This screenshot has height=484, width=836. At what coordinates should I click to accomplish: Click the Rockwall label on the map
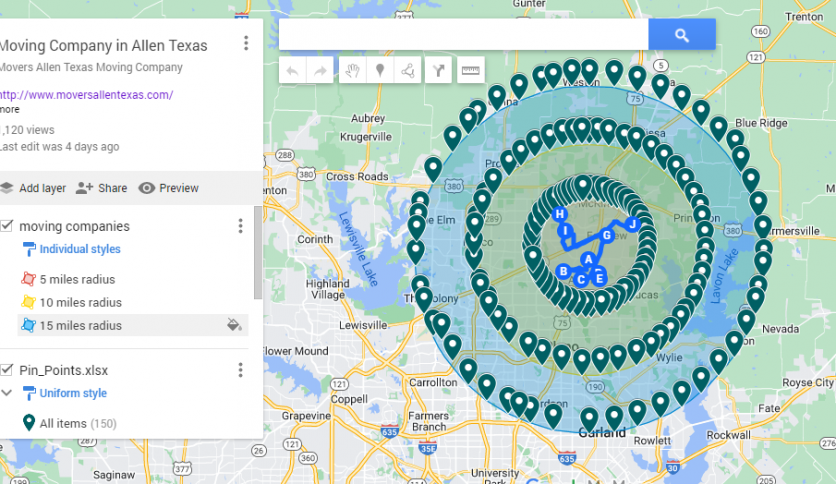[728, 435]
